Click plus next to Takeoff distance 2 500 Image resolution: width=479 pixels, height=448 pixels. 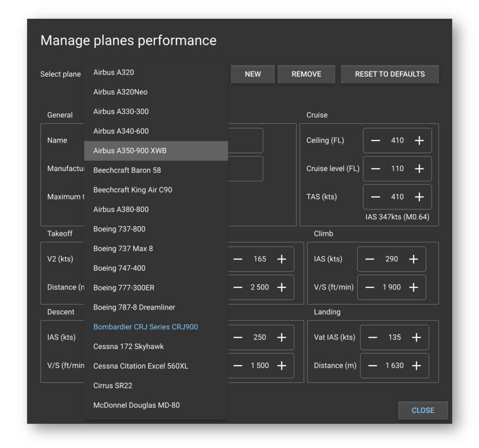(281, 287)
